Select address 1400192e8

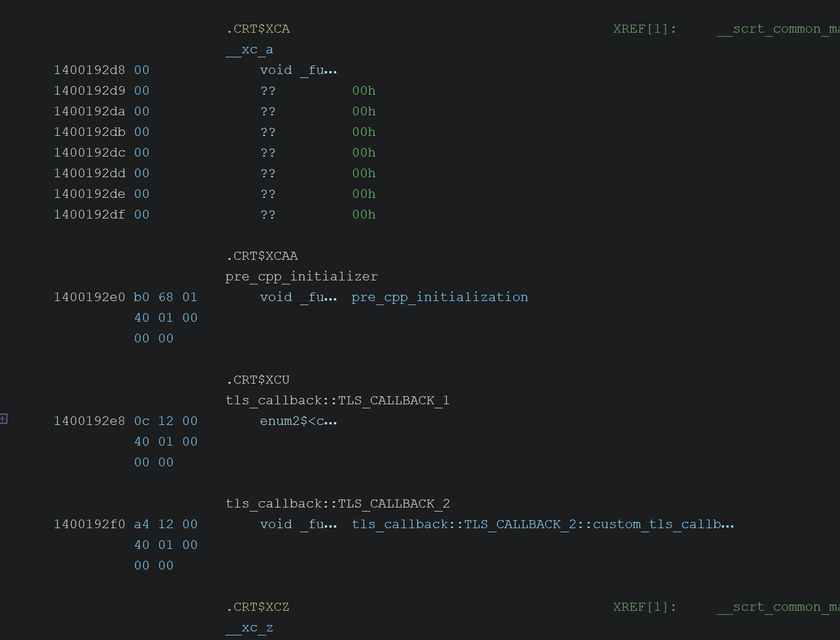pyautogui.click(x=90, y=421)
